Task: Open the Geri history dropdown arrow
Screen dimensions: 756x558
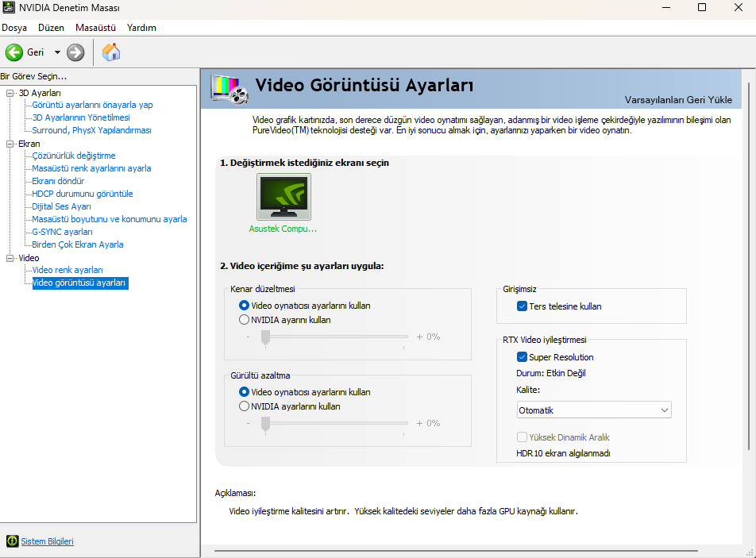Action: tap(57, 52)
